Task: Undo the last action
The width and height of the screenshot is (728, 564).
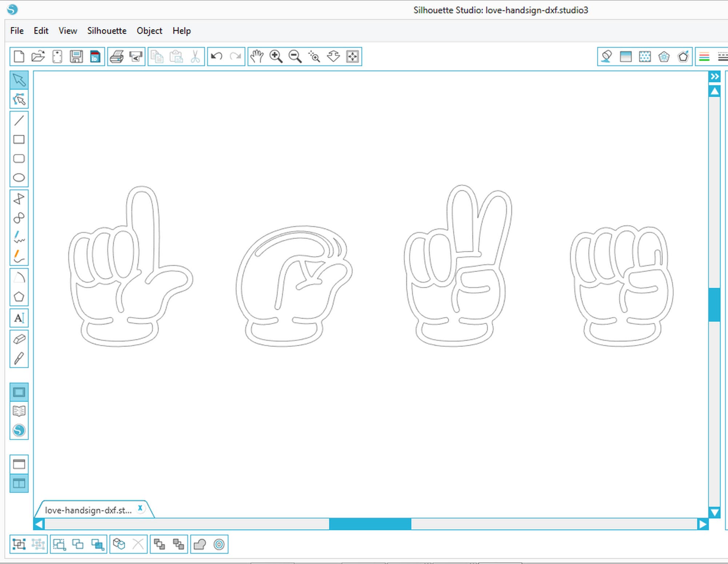Action: pyautogui.click(x=216, y=56)
